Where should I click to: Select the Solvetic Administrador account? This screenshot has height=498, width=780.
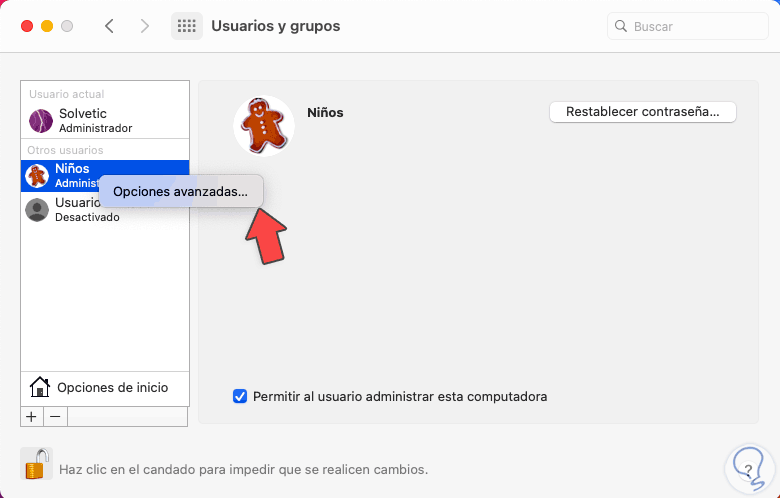click(x=95, y=121)
